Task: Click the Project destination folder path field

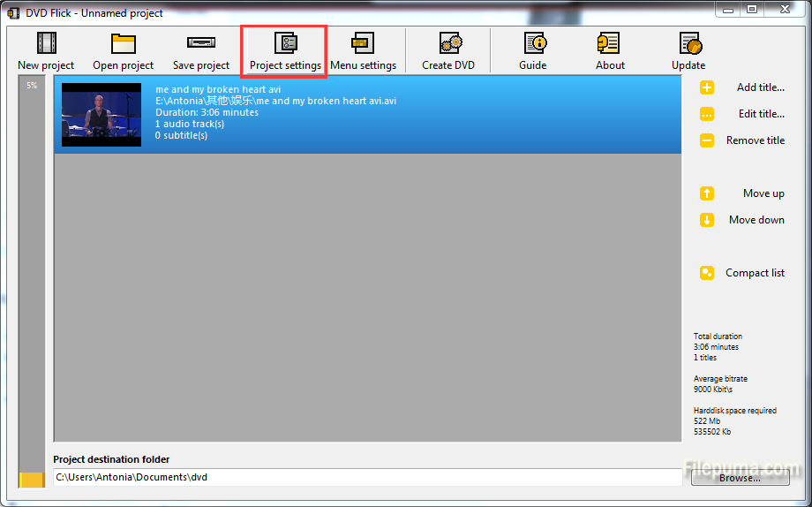Action: pyautogui.click(x=366, y=478)
